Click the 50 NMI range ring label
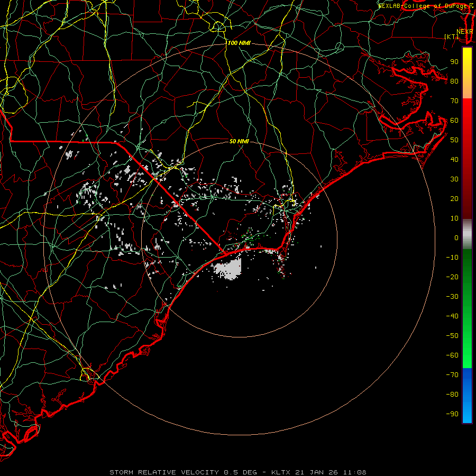Viewport: 476px width, 476px height. tap(239, 141)
